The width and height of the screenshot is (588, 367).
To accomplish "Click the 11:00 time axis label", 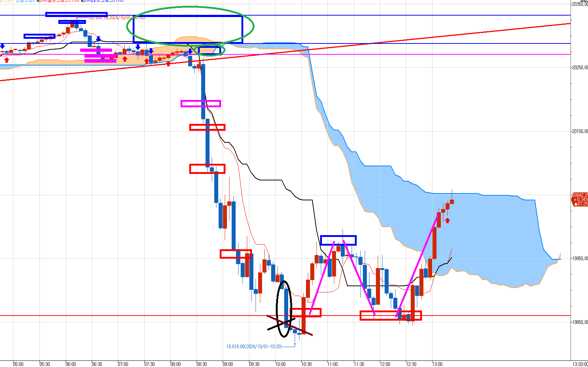I will click(333, 364).
